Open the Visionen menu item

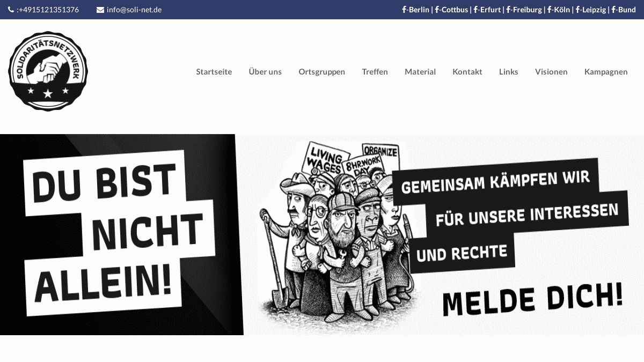point(551,71)
